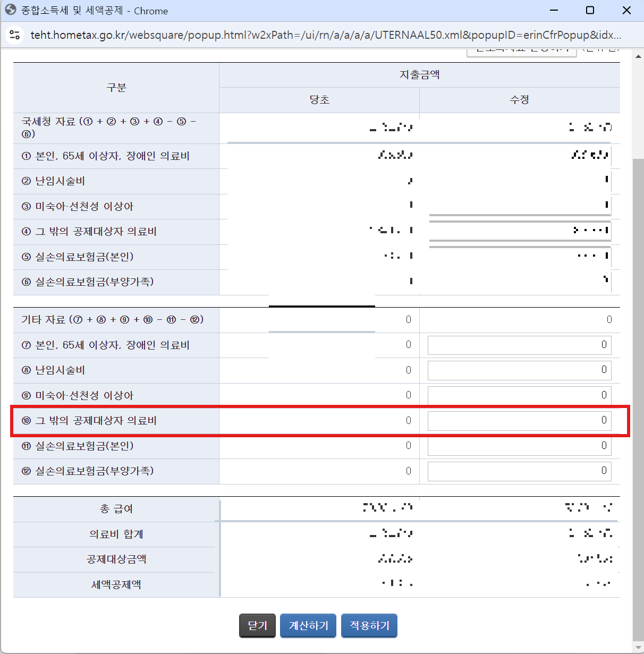Open the site settings icon in the address bar
This screenshot has height=654, width=644.
coord(14,35)
